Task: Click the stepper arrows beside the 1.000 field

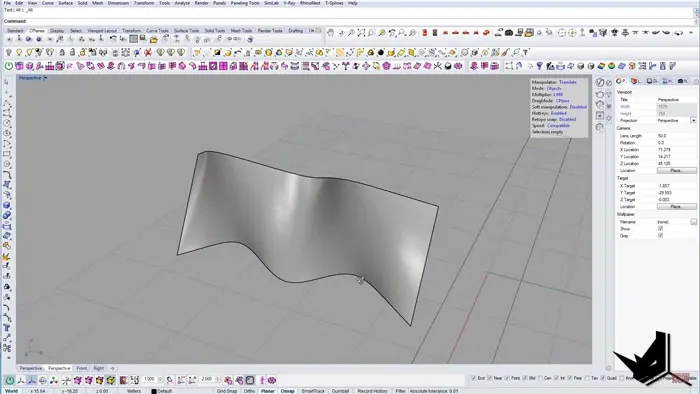Action: click(160, 379)
